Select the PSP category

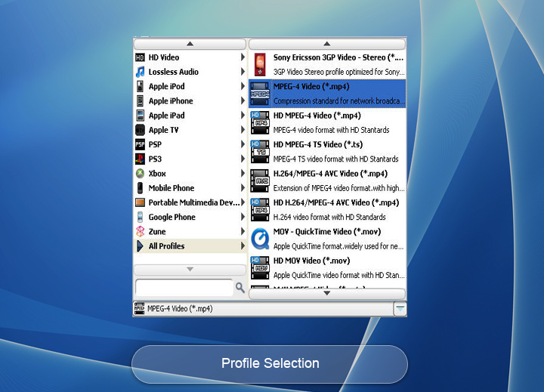coord(190,144)
